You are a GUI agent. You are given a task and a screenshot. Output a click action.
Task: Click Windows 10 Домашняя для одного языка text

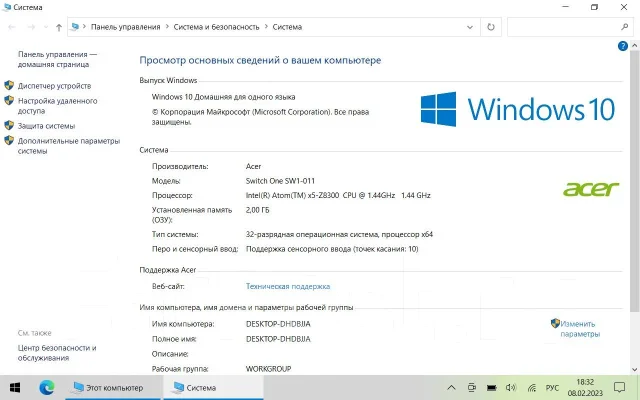point(223,97)
